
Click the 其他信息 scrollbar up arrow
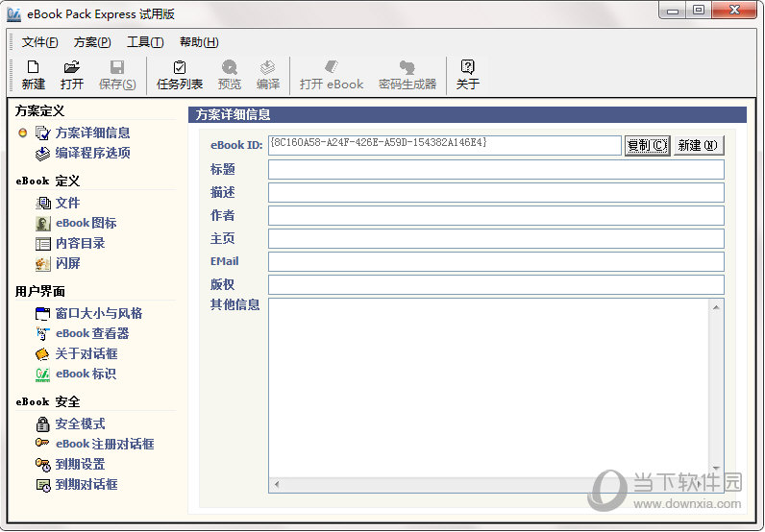(x=716, y=307)
